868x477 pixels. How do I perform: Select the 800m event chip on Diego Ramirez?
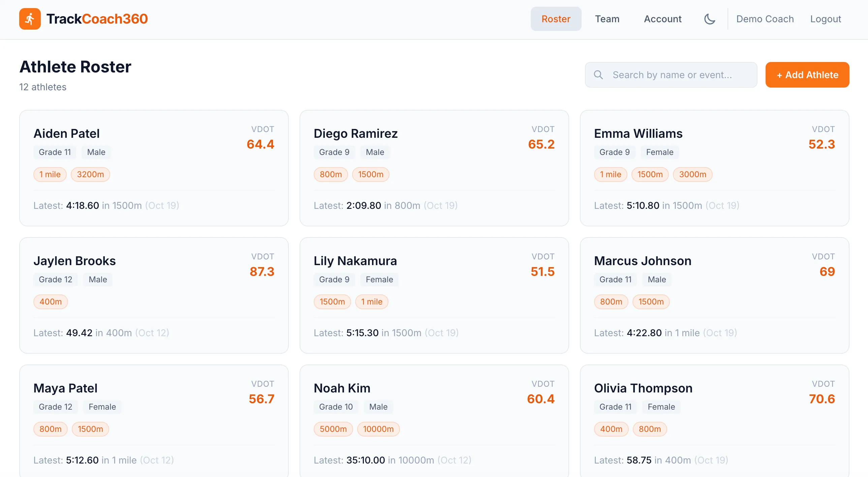click(x=331, y=174)
